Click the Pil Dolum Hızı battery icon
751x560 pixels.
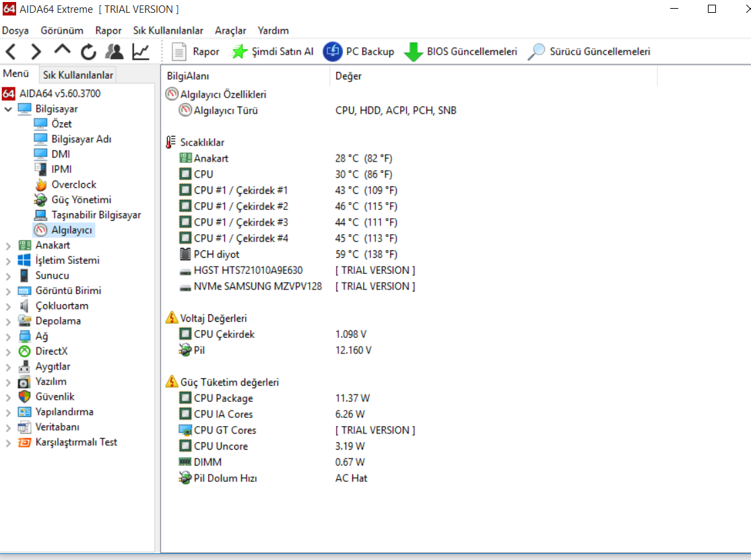tap(185, 478)
